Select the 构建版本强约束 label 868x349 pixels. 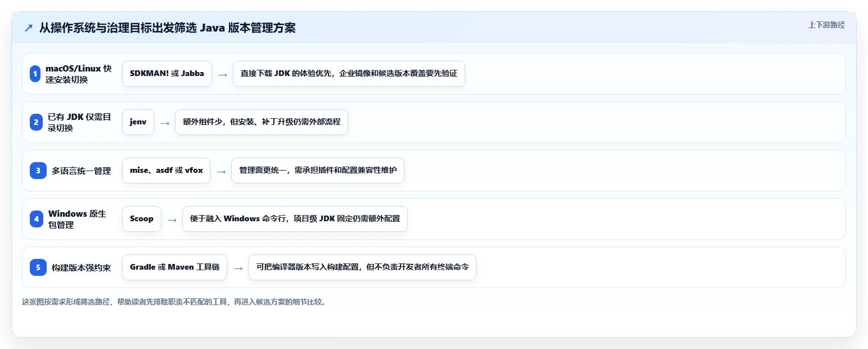tap(81, 267)
